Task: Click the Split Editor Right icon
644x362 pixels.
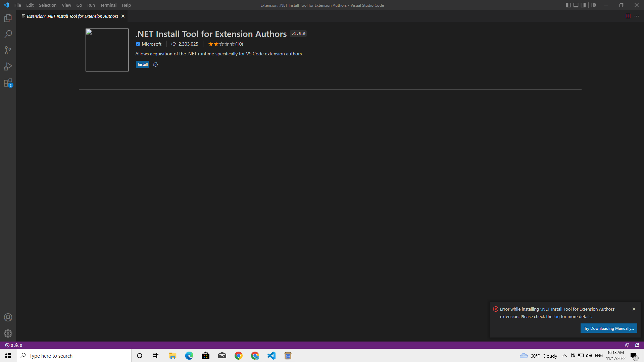Action: coord(628,16)
